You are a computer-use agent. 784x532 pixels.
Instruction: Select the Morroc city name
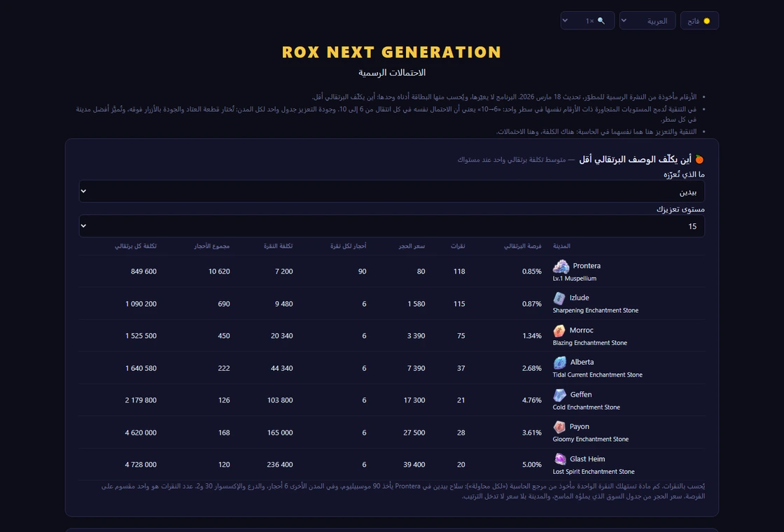pos(581,330)
